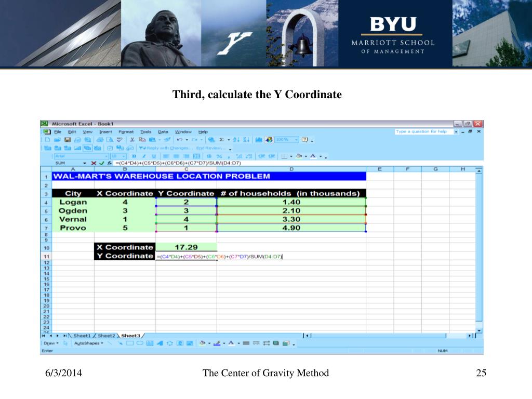Viewport: 532px width, 399px height.
Task: Click the Font Color A in formatting toolbar
Action: [x=313, y=156]
